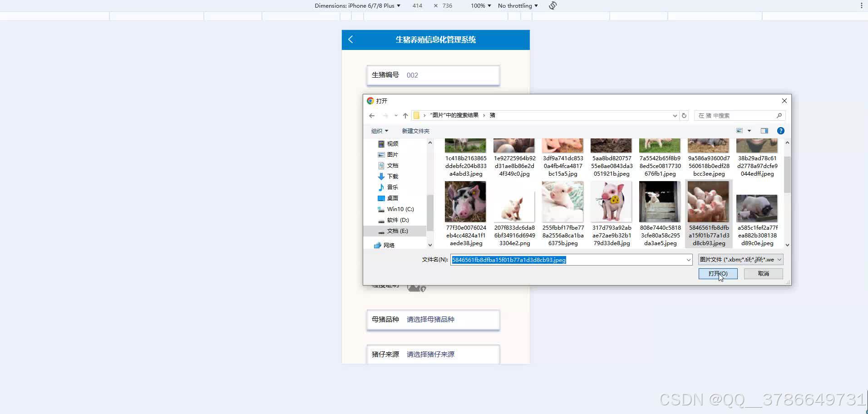The image size is (868, 414).
Task: Click the preview pane toggle icon
Action: (x=764, y=131)
